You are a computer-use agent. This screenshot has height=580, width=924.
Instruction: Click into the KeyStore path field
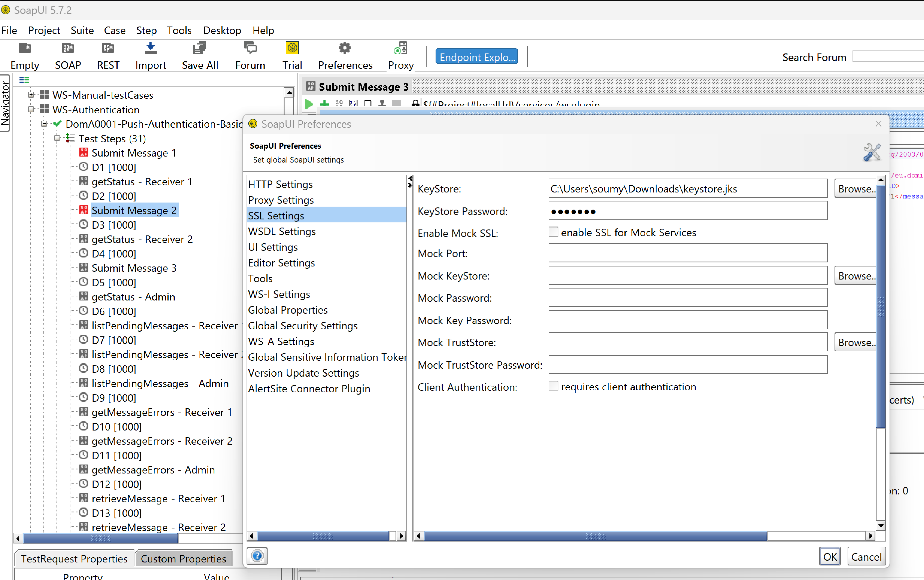click(688, 189)
